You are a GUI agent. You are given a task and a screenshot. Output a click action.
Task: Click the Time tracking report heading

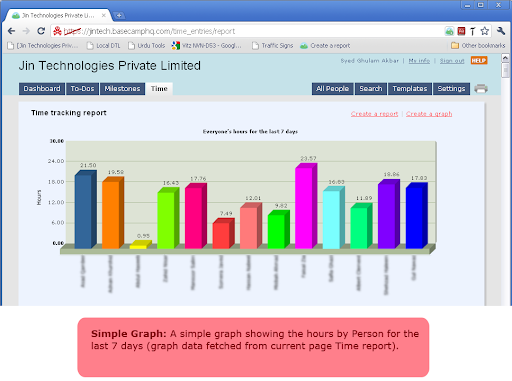[x=69, y=113]
